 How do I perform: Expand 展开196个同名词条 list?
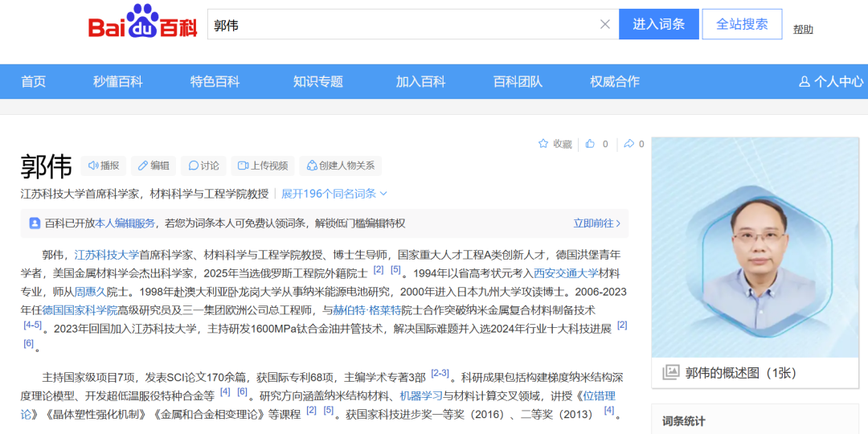coord(334,194)
